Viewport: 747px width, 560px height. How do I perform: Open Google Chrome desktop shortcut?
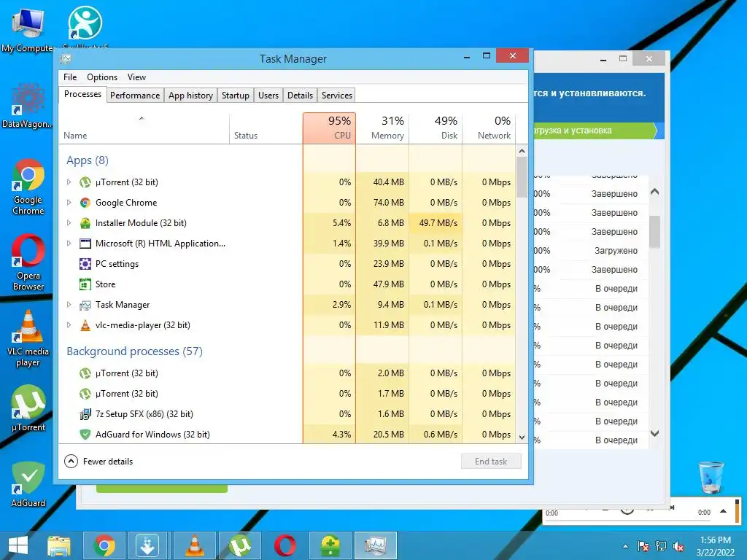coord(28,187)
